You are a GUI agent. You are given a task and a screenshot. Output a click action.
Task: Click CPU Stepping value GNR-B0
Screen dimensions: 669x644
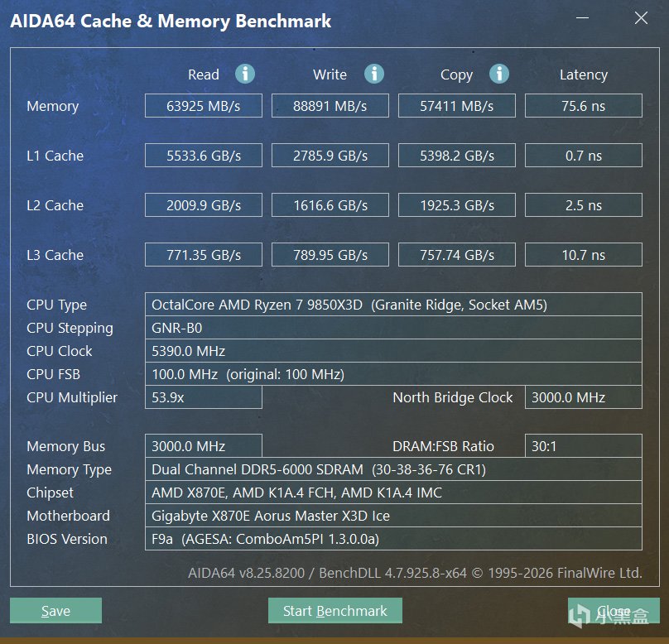point(393,328)
